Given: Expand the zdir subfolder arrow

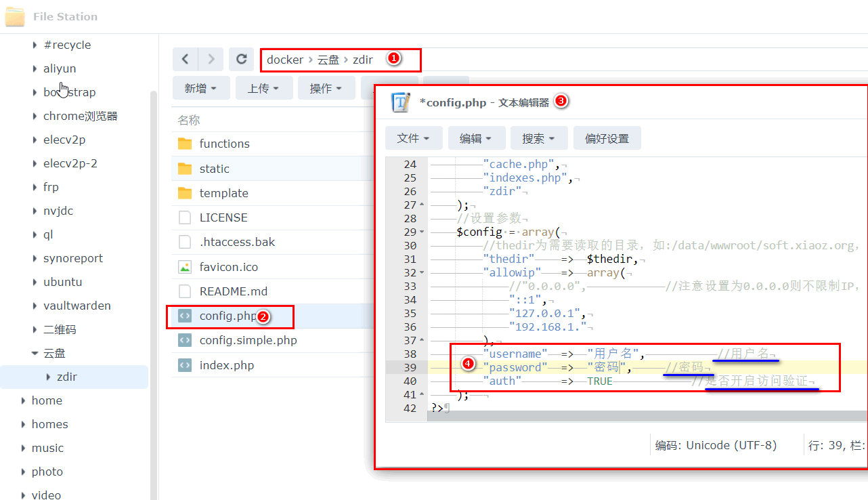Looking at the screenshot, I should pos(48,377).
